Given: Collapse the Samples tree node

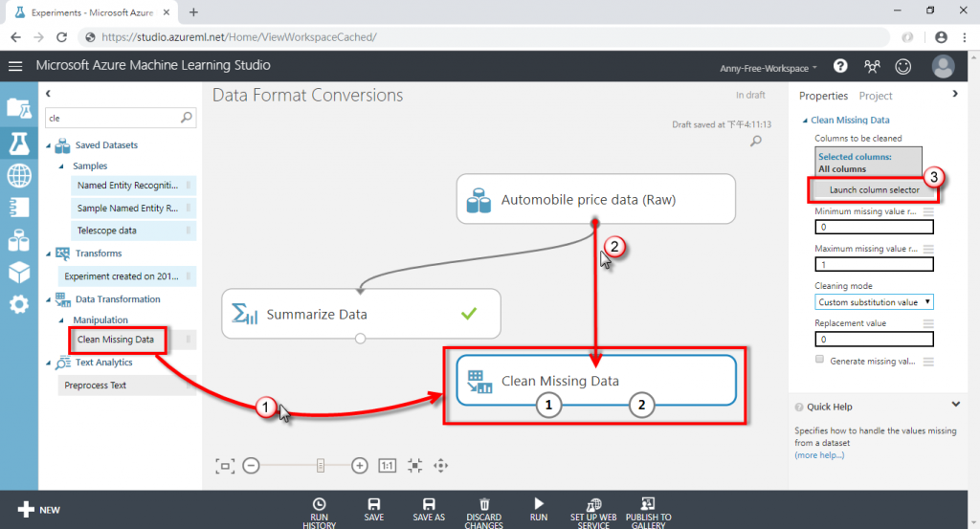Looking at the screenshot, I should tap(61, 166).
